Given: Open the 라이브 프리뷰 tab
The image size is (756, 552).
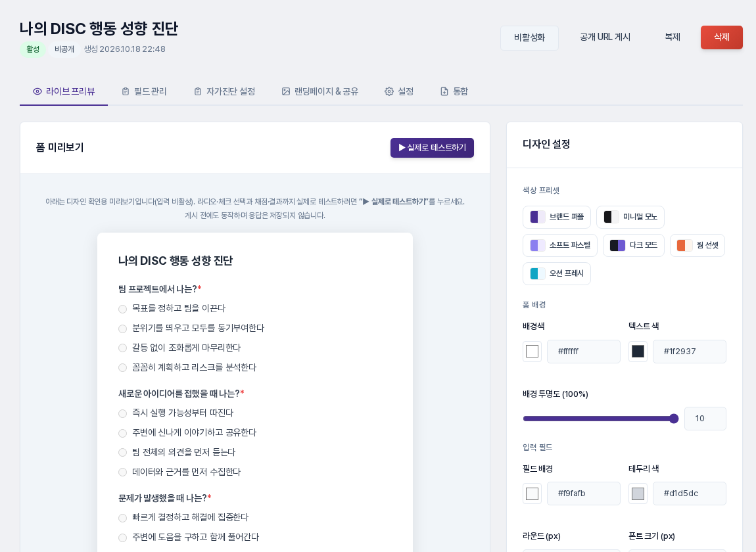Looking at the screenshot, I should [x=64, y=91].
